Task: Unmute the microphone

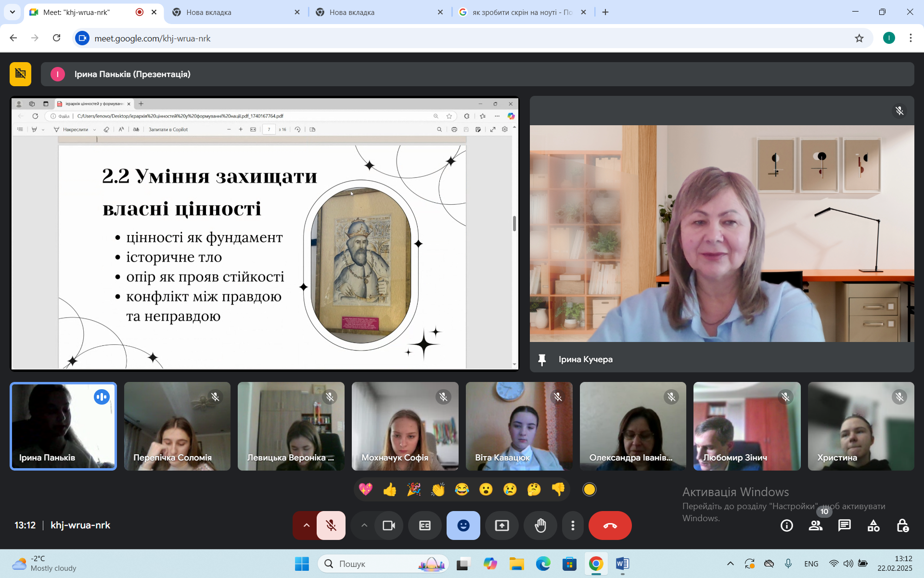Action: point(331,525)
